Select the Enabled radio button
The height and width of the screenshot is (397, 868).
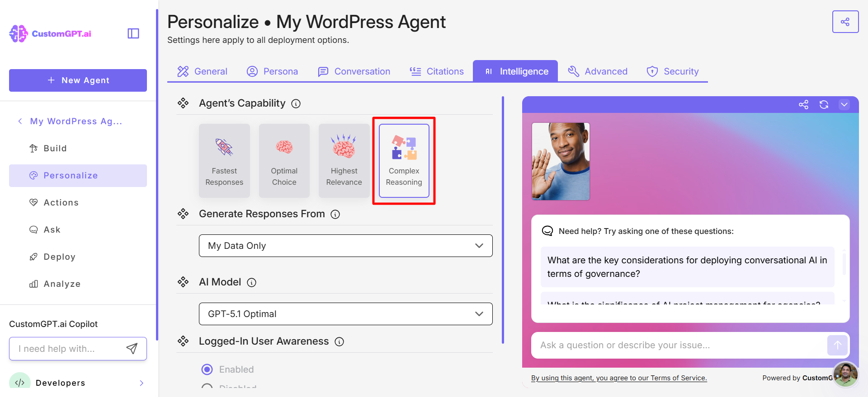207,369
